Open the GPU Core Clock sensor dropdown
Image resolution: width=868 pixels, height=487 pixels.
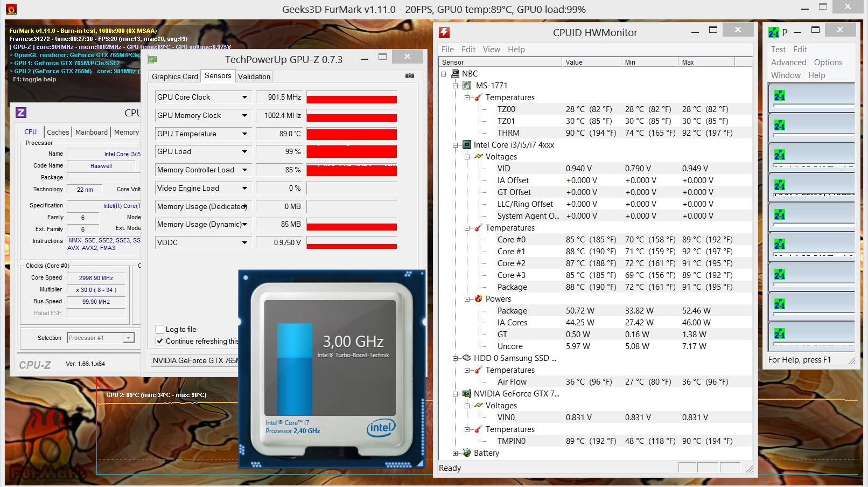[x=245, y=97]
